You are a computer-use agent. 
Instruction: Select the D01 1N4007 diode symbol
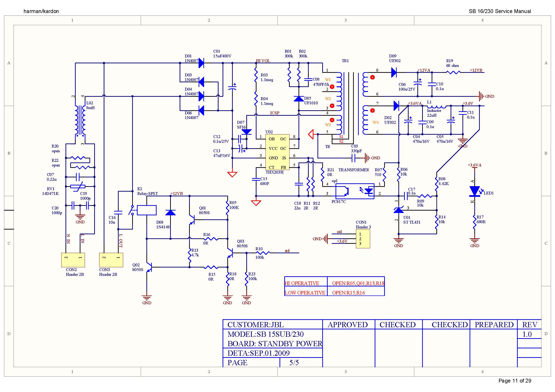[201, 63]
